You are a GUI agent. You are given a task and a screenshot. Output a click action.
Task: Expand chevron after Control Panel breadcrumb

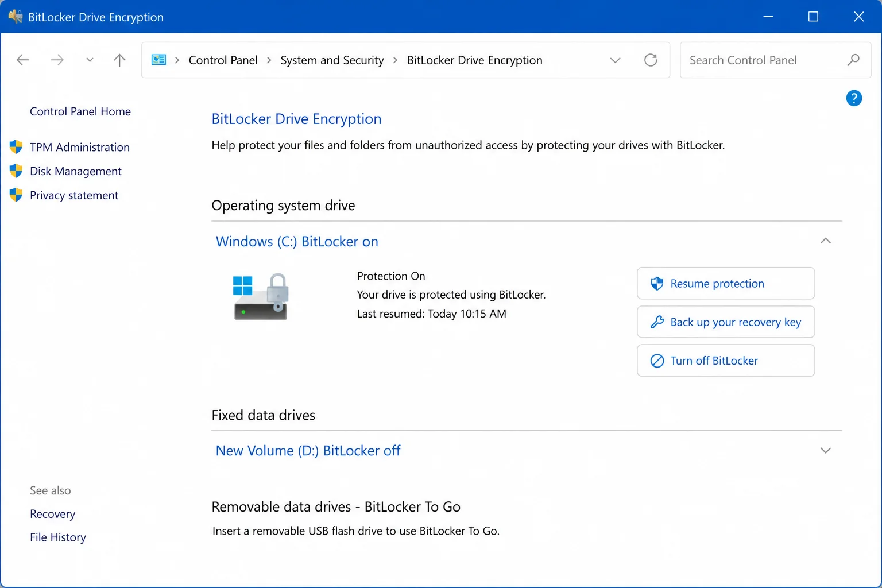click(269, 60)
